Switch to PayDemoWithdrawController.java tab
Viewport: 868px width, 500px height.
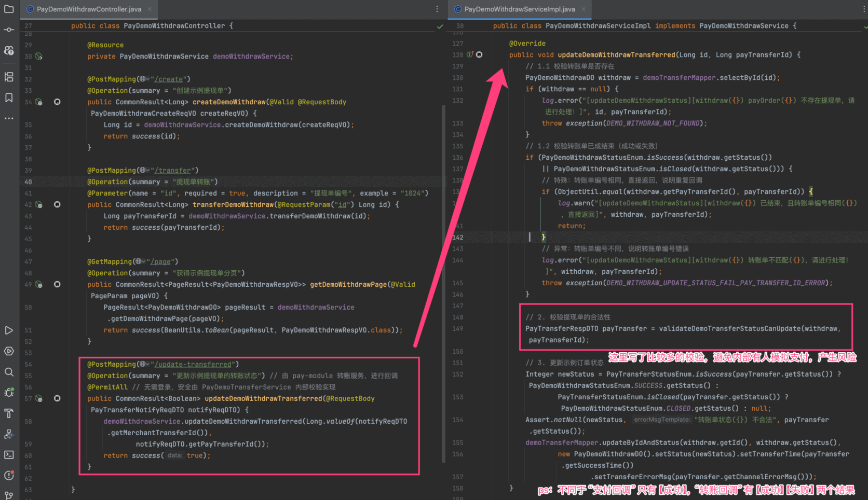coord(88,9)
